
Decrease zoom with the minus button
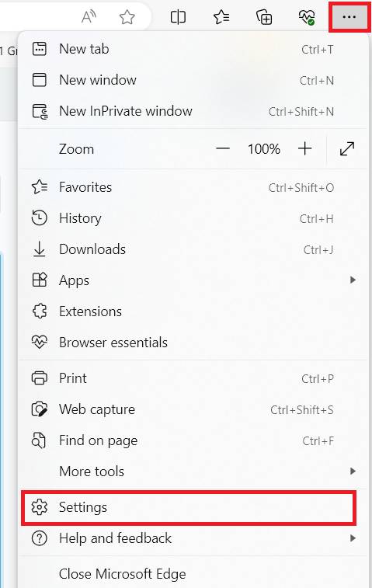point(223,149)
